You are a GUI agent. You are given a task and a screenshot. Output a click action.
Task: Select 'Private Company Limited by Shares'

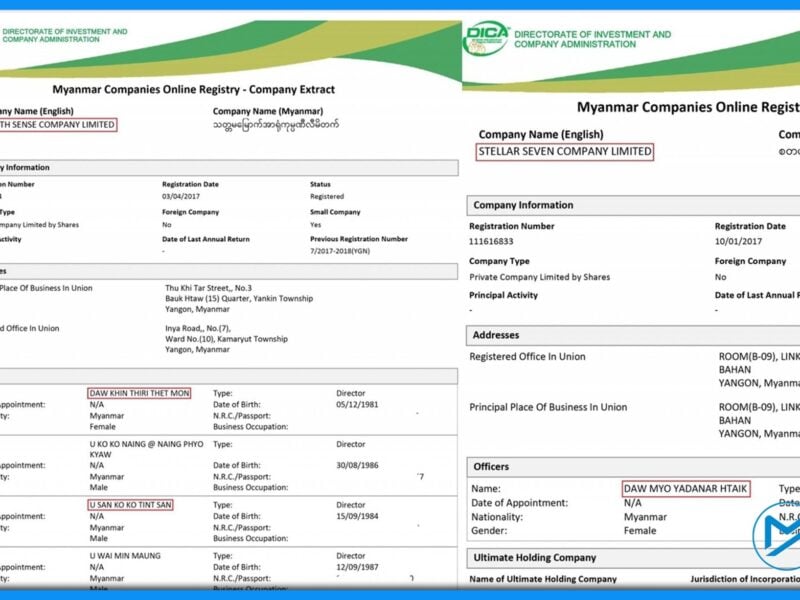coord(540,277)
